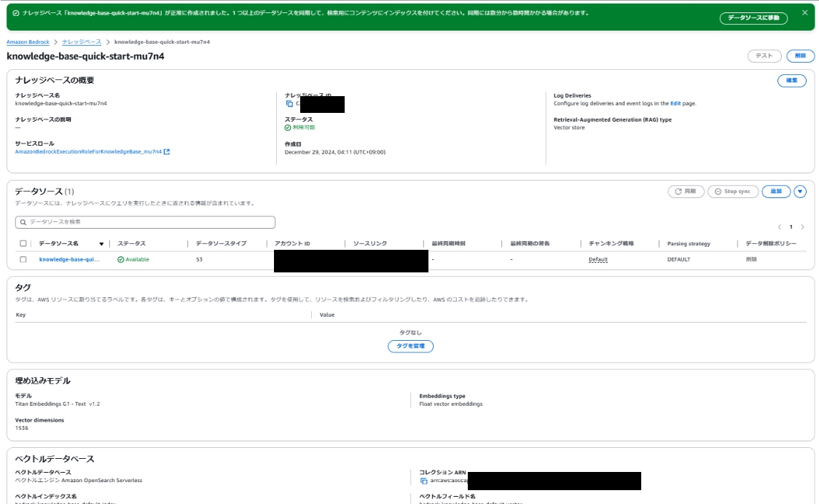Screen dimensions: 819x504
Task: Click the 削除 button for knowledge base
Action: pyautogui.click(x=800, y=56)
